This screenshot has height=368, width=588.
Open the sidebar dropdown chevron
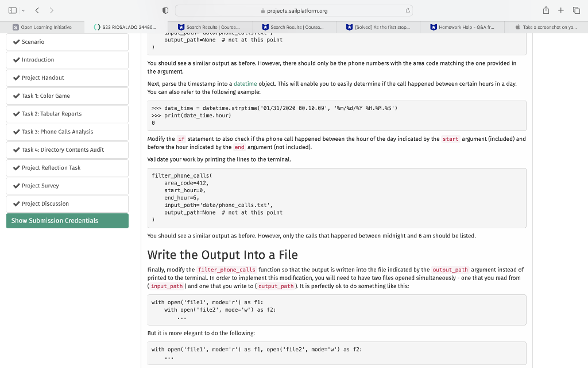click(24, 10)
